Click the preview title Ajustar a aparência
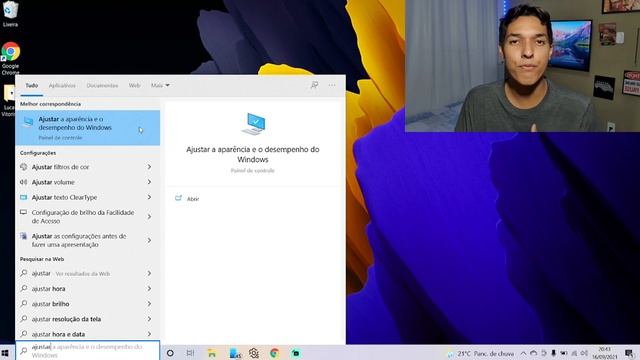The image size is (640, 360). click(x=253, y=154)
